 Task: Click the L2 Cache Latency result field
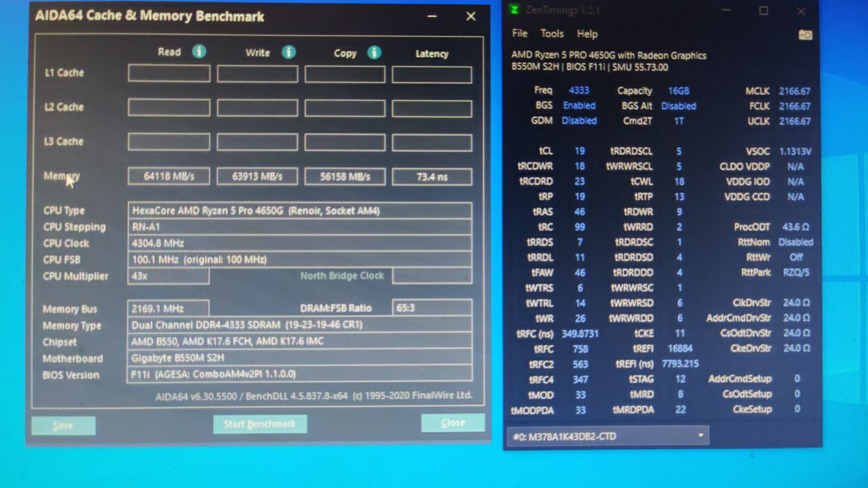click(432, 108)
